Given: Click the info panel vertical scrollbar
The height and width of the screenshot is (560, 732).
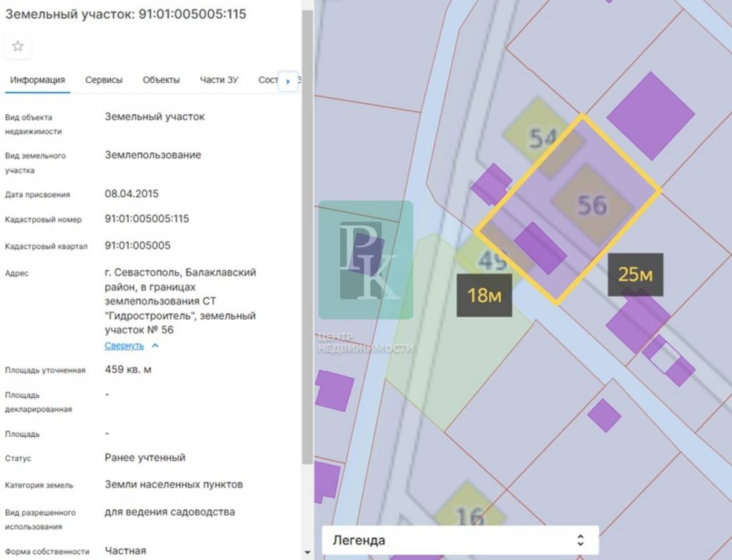Looking at the screenshot, I should (307, 214).
